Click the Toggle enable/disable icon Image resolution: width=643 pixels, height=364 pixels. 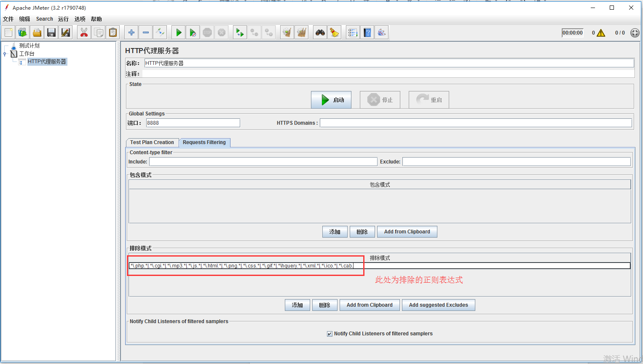click(160, 32)
